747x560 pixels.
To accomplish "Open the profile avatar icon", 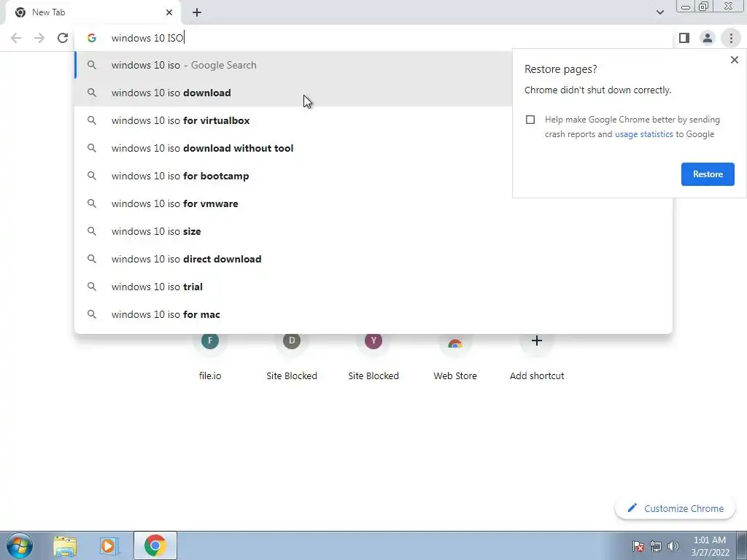I will pos(708,38).
